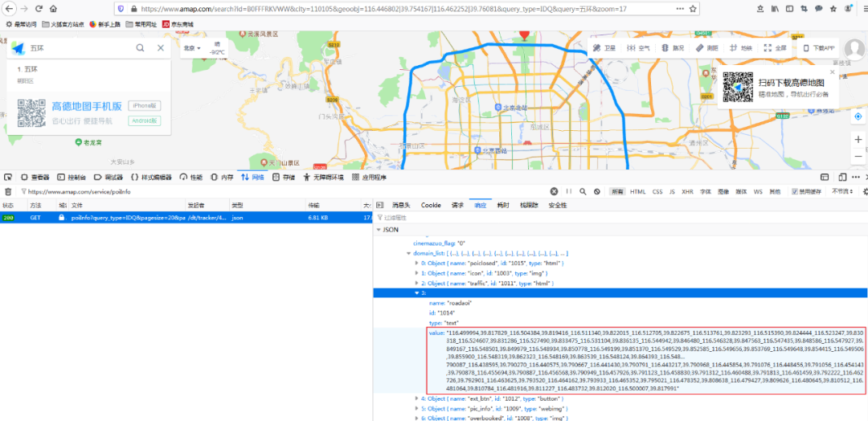
Task: Toggle the 禁用缓存 (disable cache) checkbox
Action: pos(794,192)
